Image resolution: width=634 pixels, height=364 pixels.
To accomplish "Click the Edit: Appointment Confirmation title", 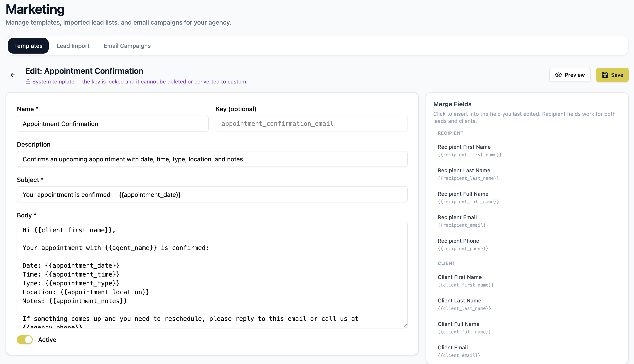I will click(84, 71).
